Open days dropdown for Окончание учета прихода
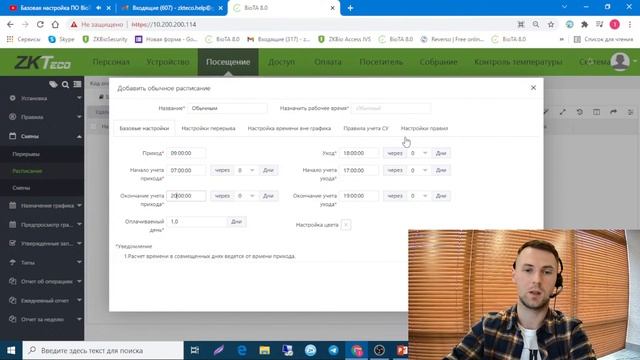Image resolution: width=640 pixels, height=360 pixels. point(246,196)
